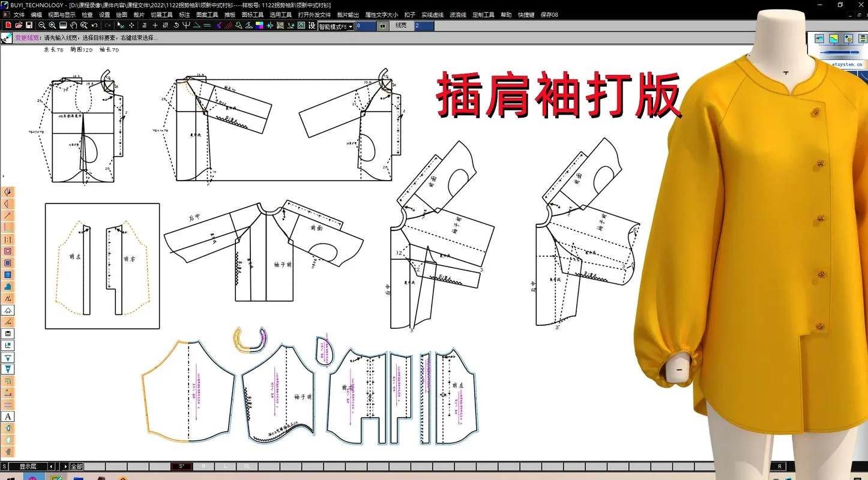The width and height of the screenshot is (868, 480).
Task: Click the four-way move icon in toolbar
Action: point(131,25)
